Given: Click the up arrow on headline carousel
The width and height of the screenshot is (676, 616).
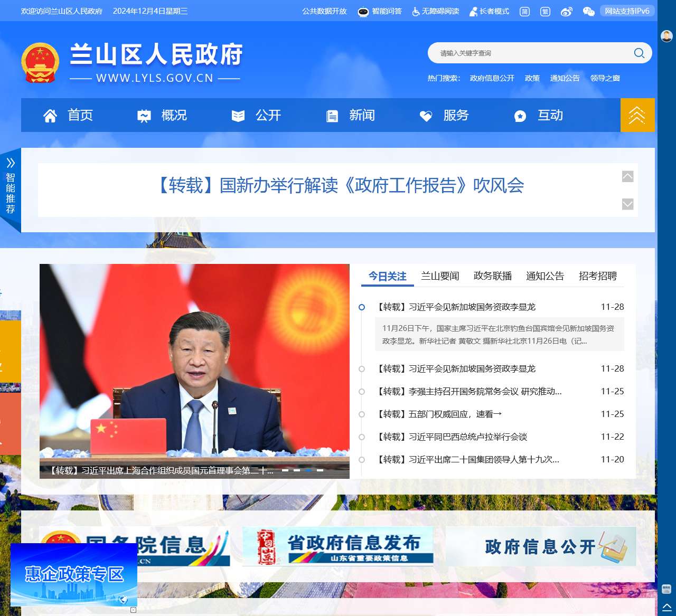Looking at the screenshot, I should pos(627,177).
